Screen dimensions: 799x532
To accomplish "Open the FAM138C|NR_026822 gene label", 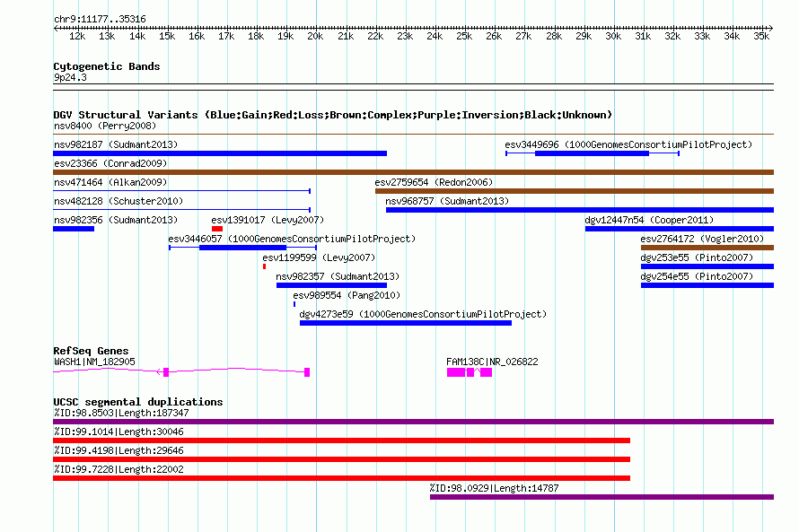I will (x=492, y=362).
